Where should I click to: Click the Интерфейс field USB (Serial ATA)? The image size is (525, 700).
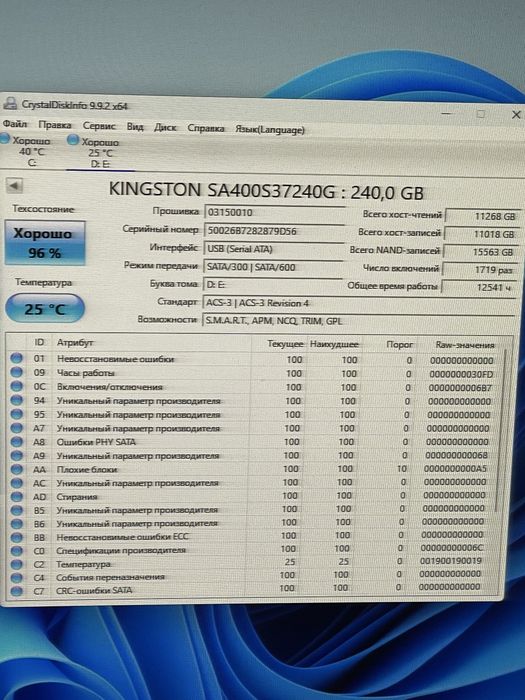pos(273,249)
